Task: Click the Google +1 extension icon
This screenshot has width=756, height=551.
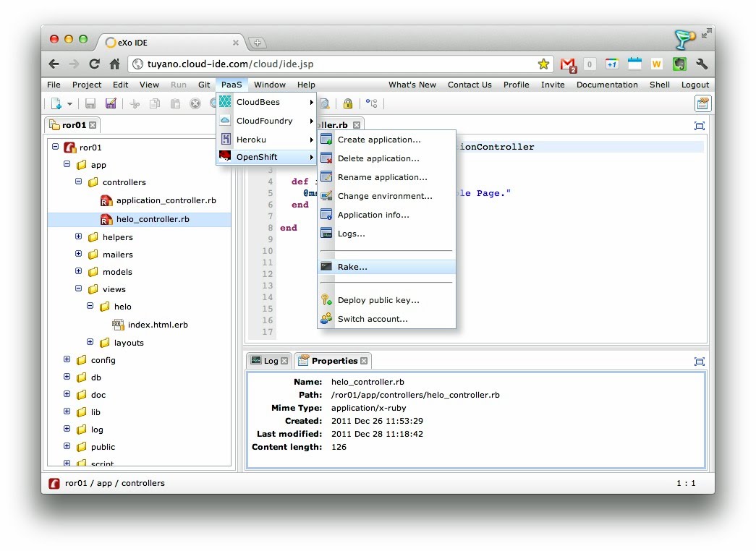Action: pos(612,64)
